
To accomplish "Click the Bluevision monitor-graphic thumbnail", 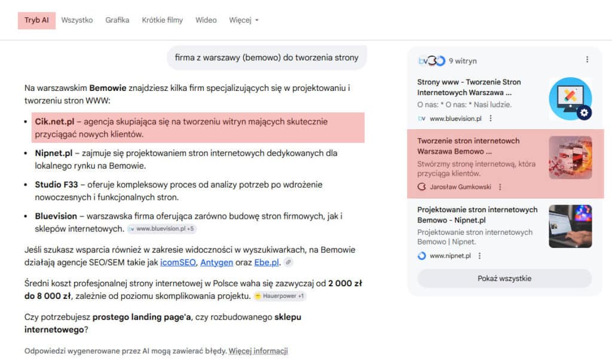I will coord(570,97).
